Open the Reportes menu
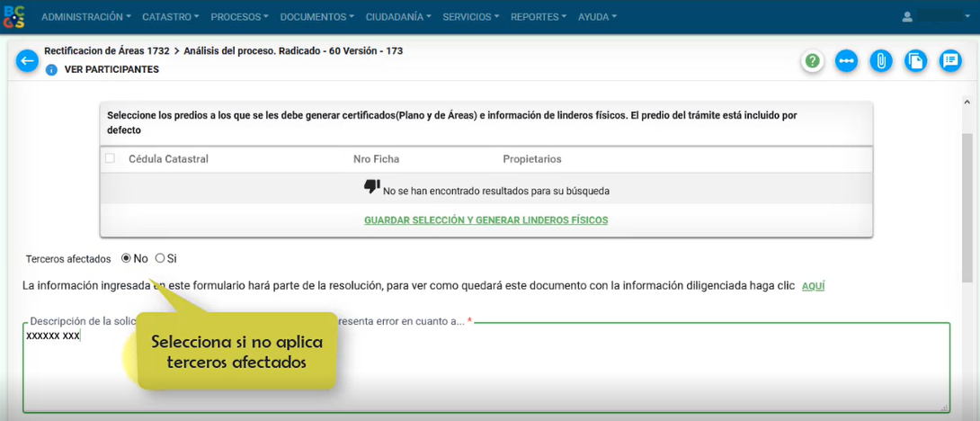 538,17
